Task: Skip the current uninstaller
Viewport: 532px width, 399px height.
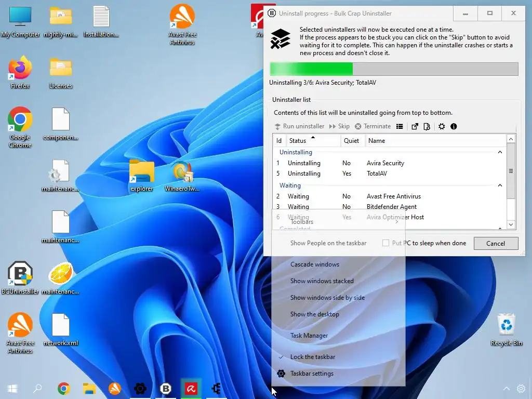Action: coord(339,126)
